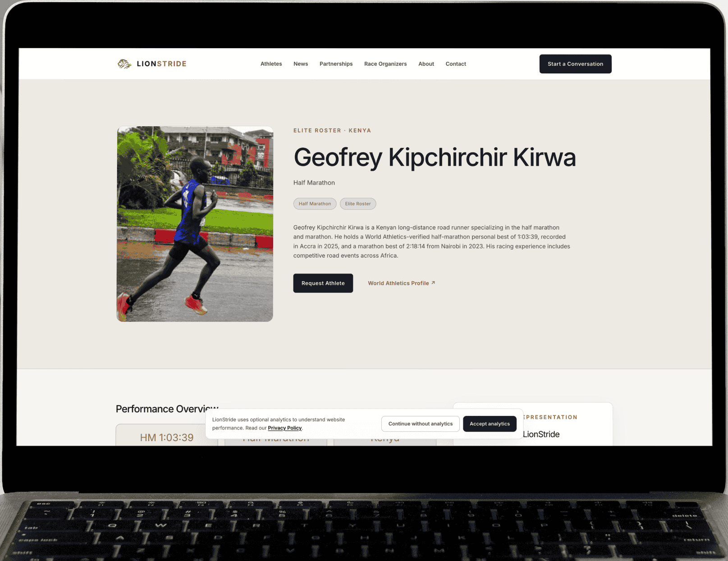Choose Continue without analytics

pos(420,424)
